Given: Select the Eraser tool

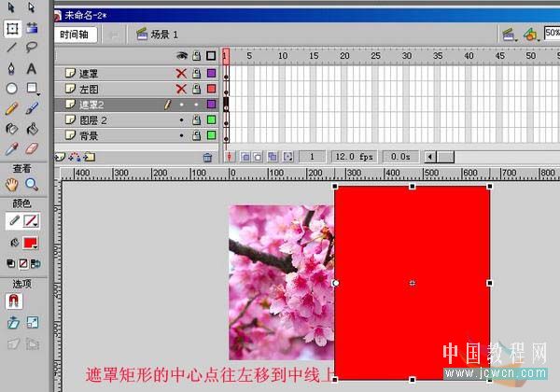Looking at the screenshot, I should click(32, 149).
